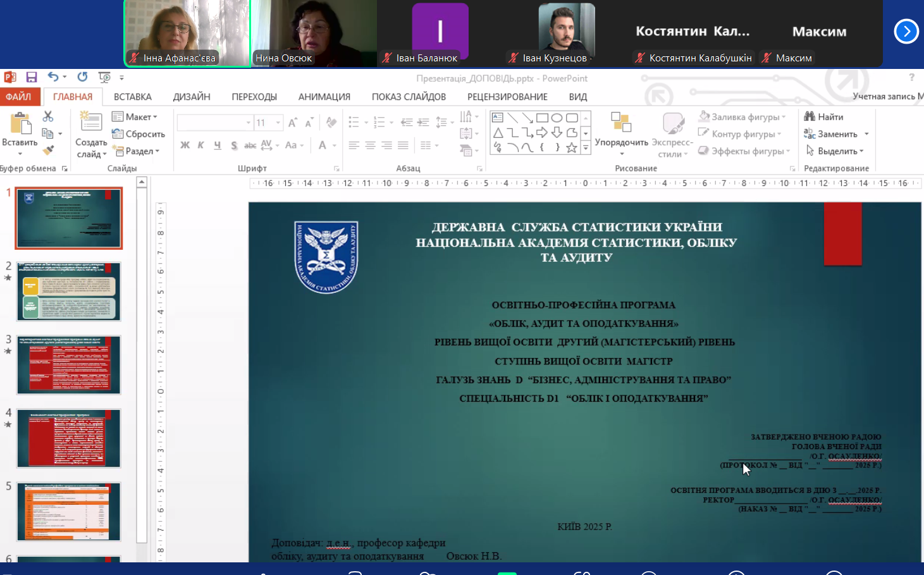
Task: Pick the rectangle shape in the shapes gallery
Action: [542, 118]
